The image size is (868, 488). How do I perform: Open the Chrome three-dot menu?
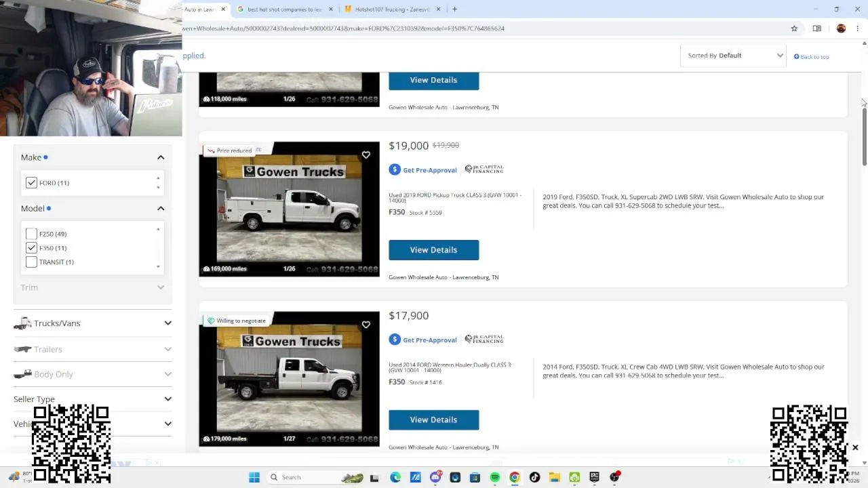pyautogui.click(x=857, y=28)
